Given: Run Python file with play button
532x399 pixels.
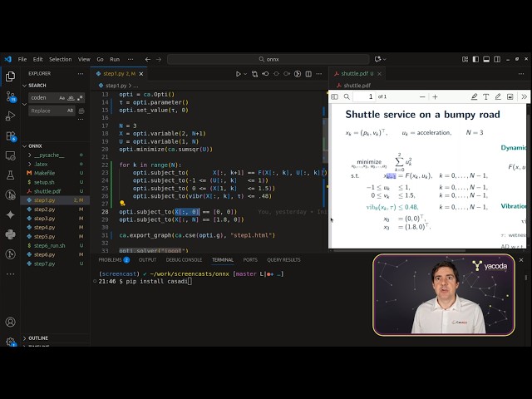Looking at the screenshot, I should point(239,74).
